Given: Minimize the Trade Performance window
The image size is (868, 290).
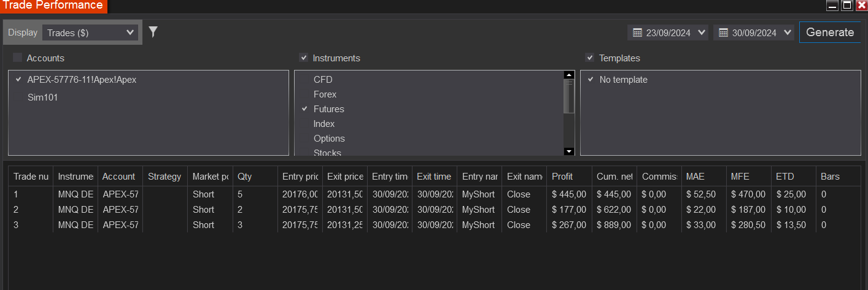Looking at the screenshot, I should [x=832, y=6].
